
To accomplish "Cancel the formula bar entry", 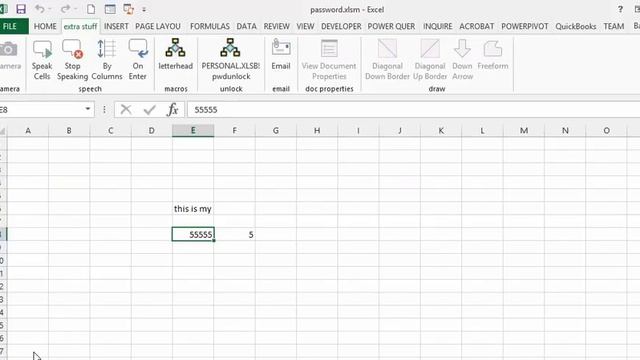I will [126, 109].
